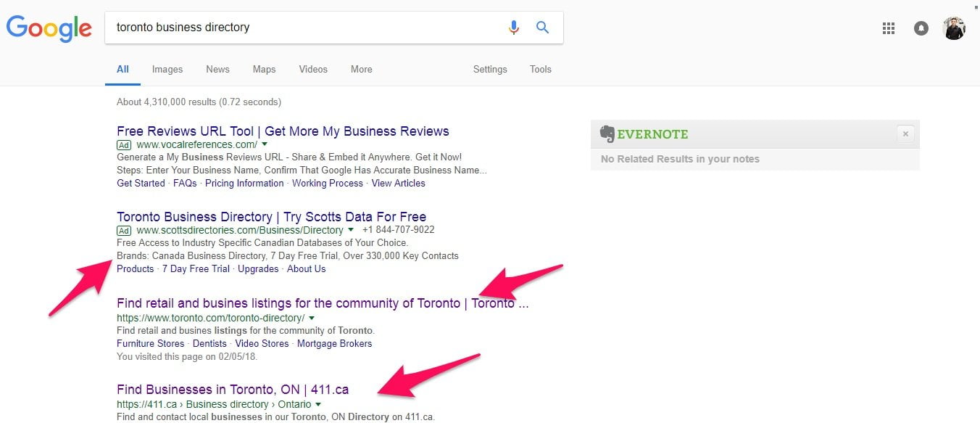Open Find retail and busines listings result

pos(323,303)
